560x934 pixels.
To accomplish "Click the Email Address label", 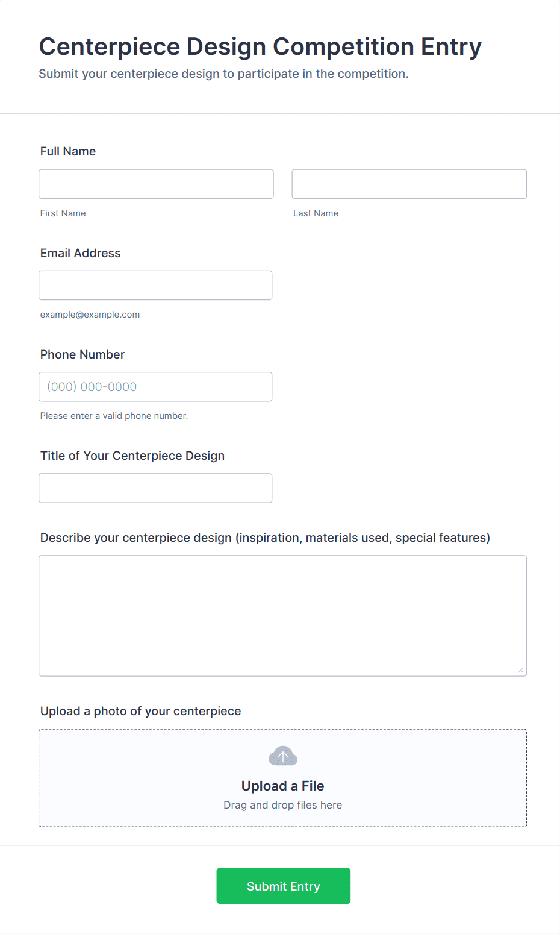I will tap(81, 253).
